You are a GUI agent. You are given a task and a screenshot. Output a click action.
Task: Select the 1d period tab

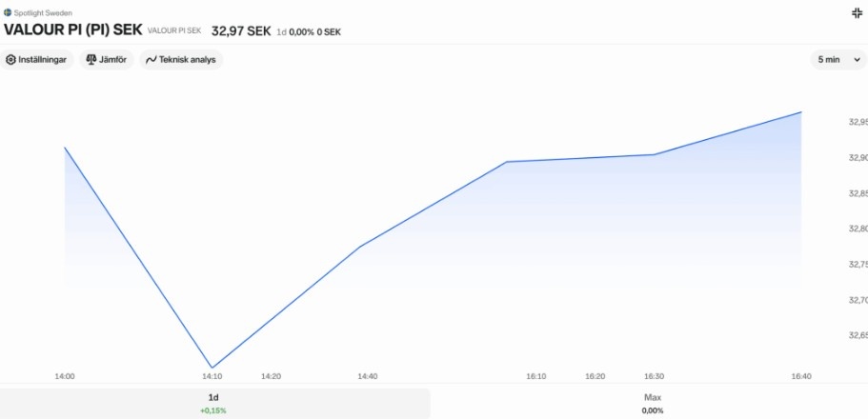click(x=214, y=404)
